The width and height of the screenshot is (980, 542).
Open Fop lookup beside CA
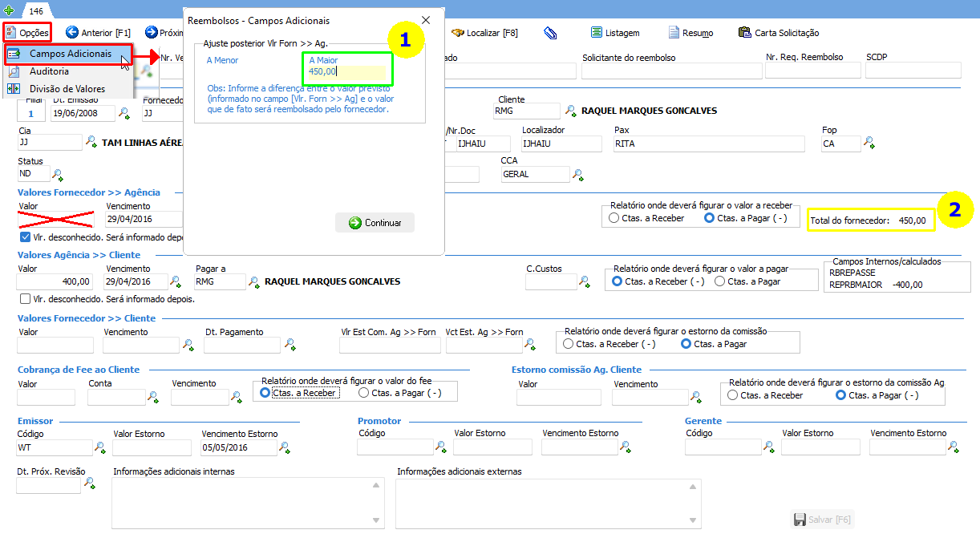(869, 144)
